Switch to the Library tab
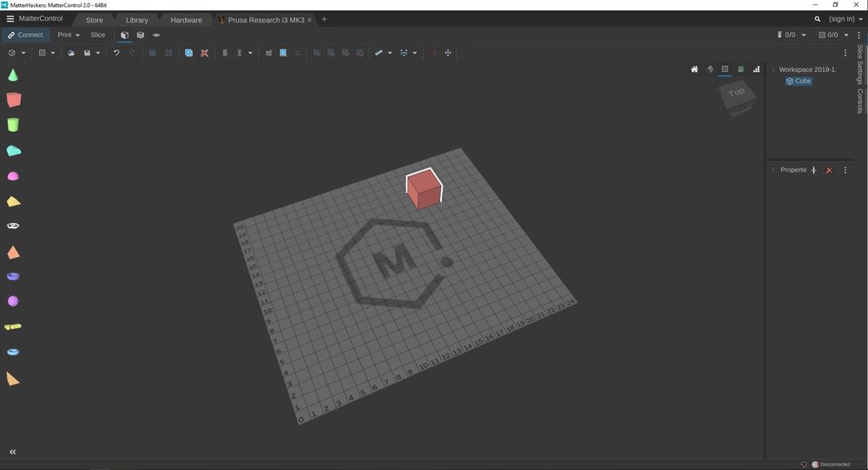Screen dimensions: 868x470 pos(136,20)
